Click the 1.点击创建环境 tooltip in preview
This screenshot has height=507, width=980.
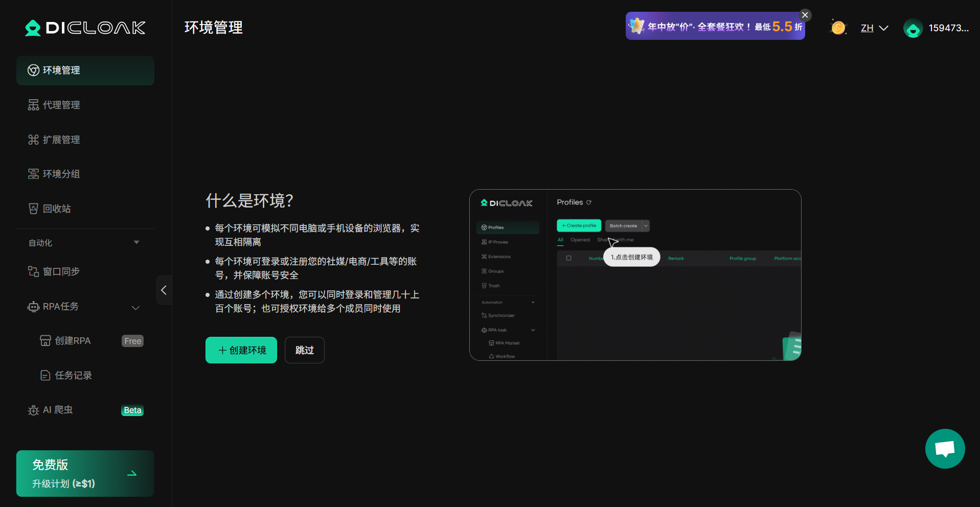click(x=632, y=257)
